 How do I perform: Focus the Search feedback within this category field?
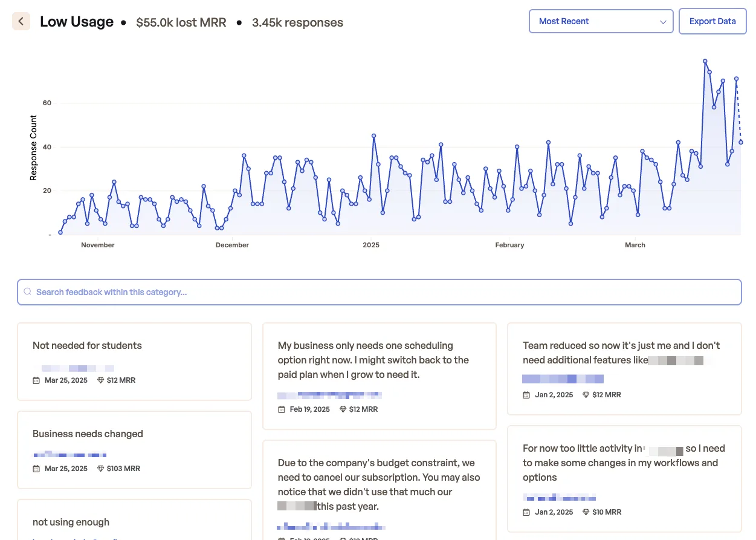tap(380, 292)
